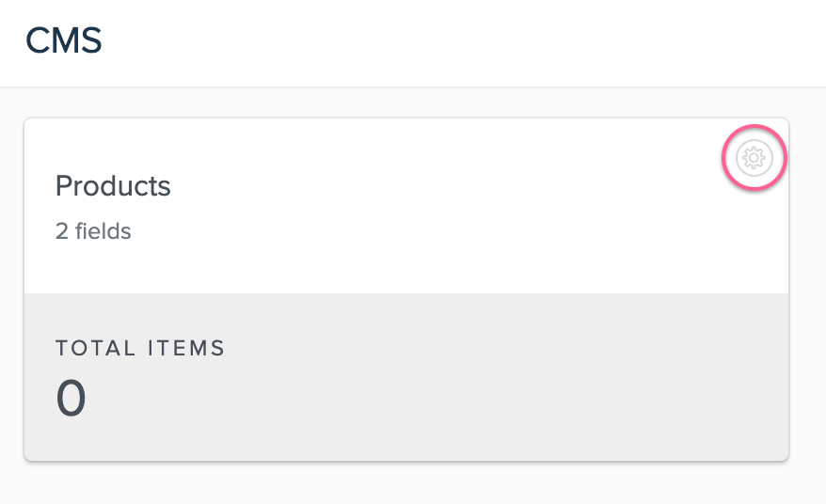The width and height of the screenshot is (826, 504).
Task: Click the letter C in CMS heading
Action: click(38, 40)
